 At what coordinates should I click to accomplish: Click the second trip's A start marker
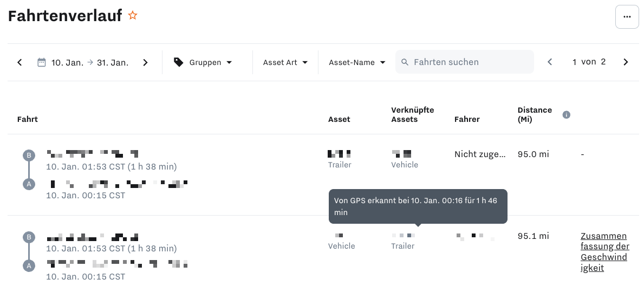(x=29, y=265)
